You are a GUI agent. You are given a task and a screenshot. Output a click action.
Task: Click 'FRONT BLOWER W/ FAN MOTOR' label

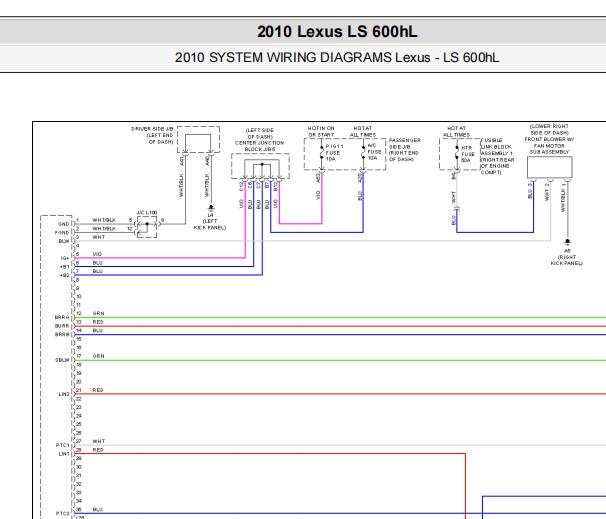tap(549, 142)
